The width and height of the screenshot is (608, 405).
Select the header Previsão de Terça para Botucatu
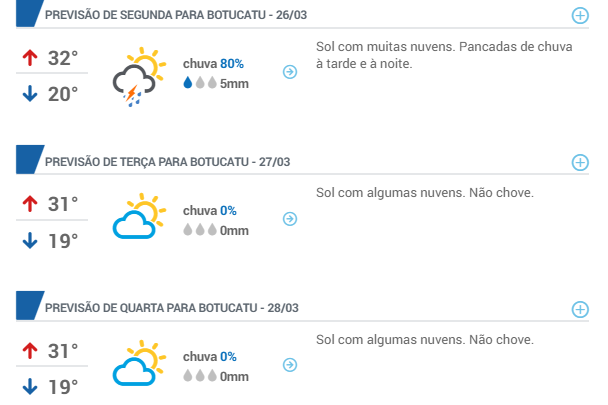168,162
